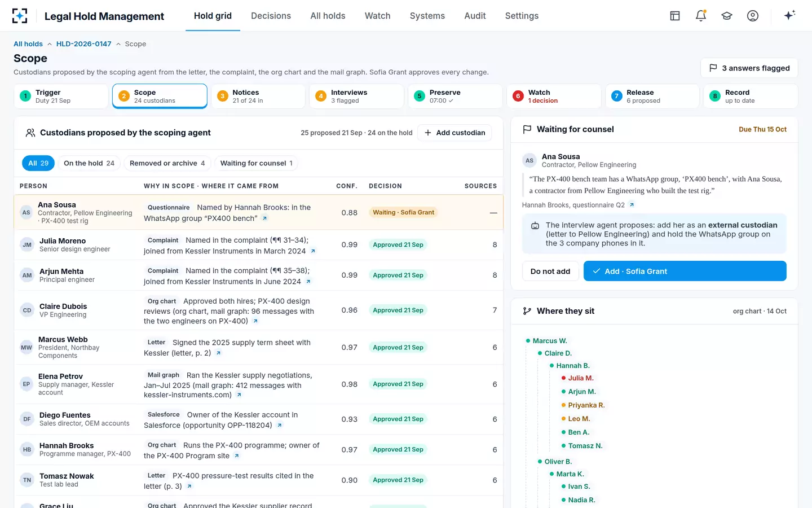Open the Settings tab
812x508 pixels.
tap(522, 16)
